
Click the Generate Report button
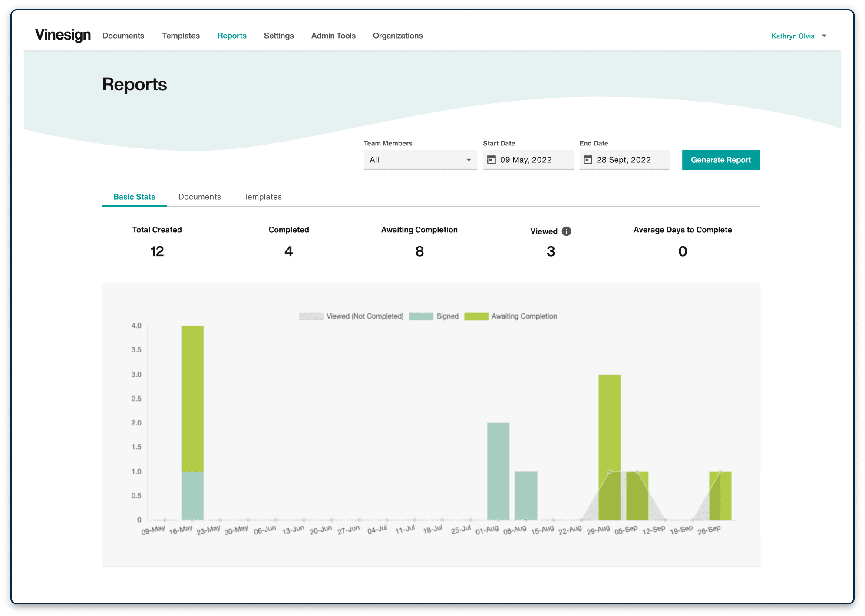point(721,160)
